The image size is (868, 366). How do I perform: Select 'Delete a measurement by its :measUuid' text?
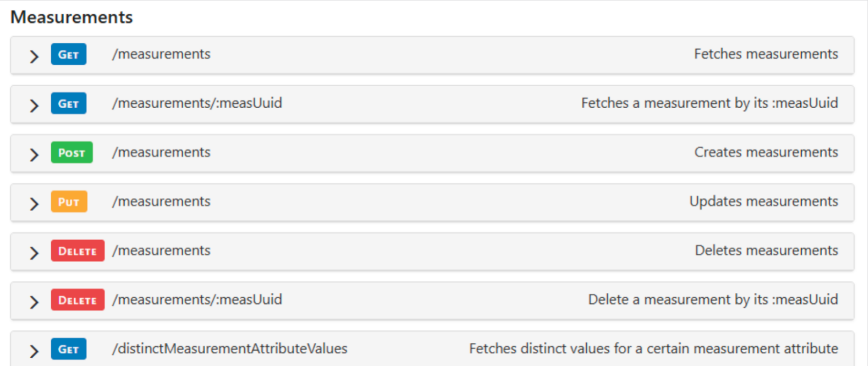coord(713,299)
